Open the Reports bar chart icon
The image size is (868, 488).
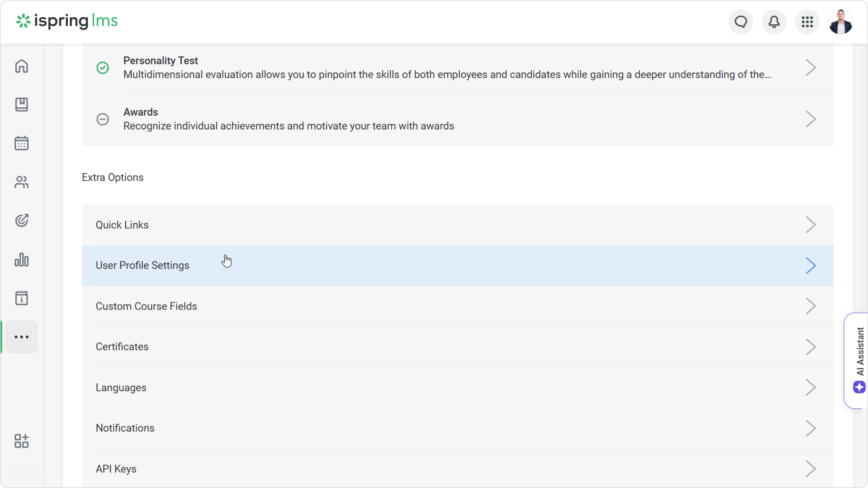[22, 260]
